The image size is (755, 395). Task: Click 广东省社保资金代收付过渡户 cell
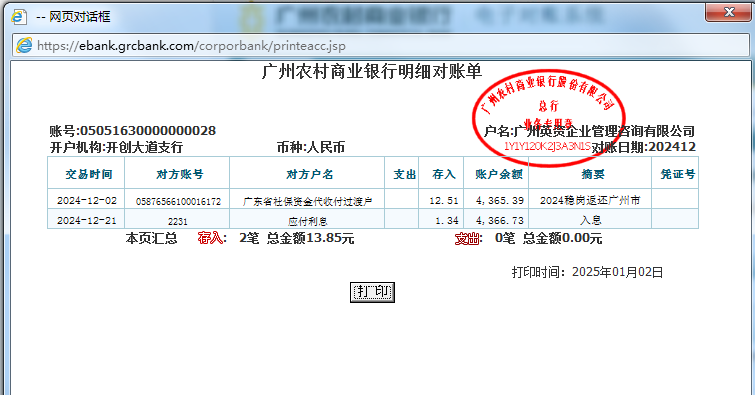[x=307, y=201]
